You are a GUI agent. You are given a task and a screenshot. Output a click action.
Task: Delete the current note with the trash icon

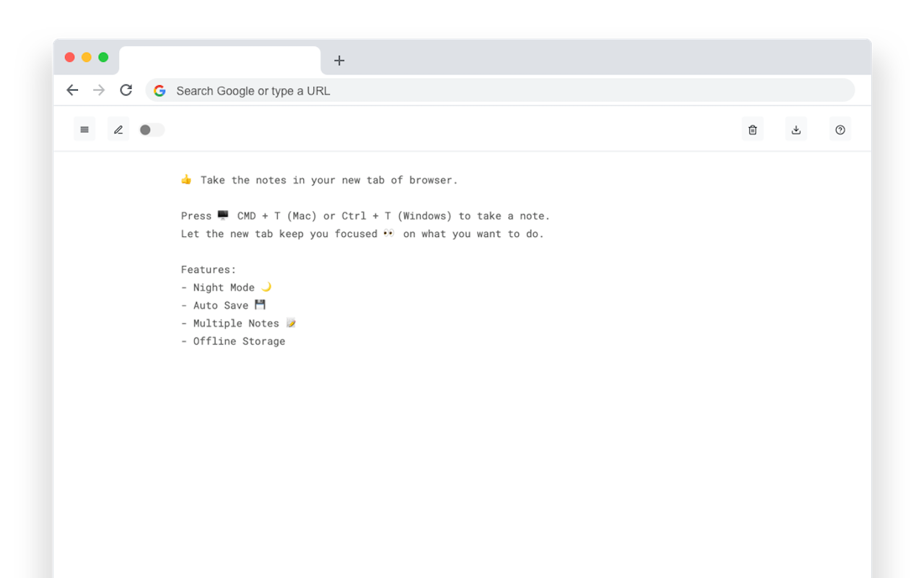pyautogui.click(x=752, y=129)
